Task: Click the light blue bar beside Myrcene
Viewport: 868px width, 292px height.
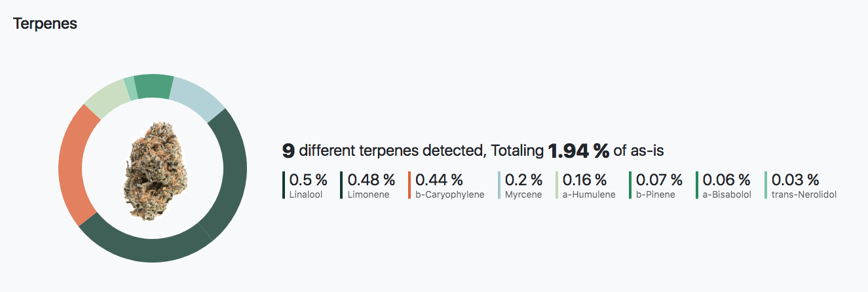Action: (x=499, y=185)
